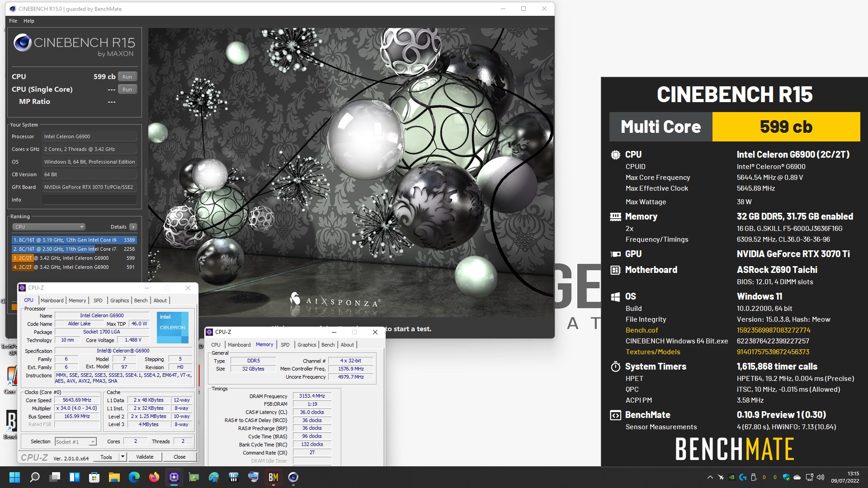Launch Firefox from the taskbar
Image resolution: width=868 pixels, height=488 pixels.
[154, 477]
